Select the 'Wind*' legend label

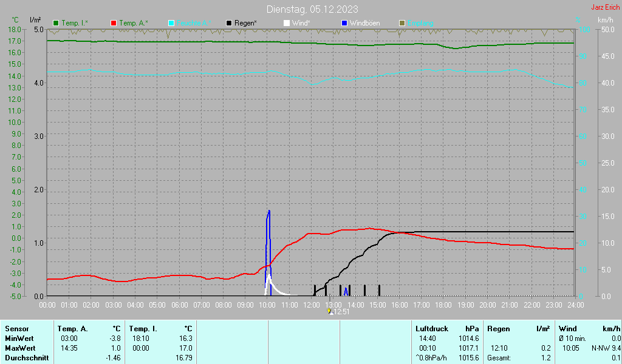(301, 23)
